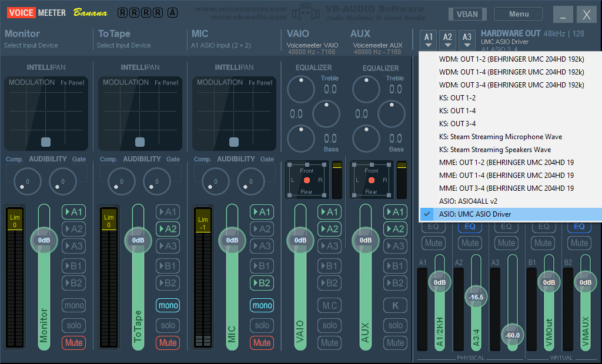The image size is (602, 364).
Task: Toggle B2 routing on MIC strip
Action: pos(262,283)
